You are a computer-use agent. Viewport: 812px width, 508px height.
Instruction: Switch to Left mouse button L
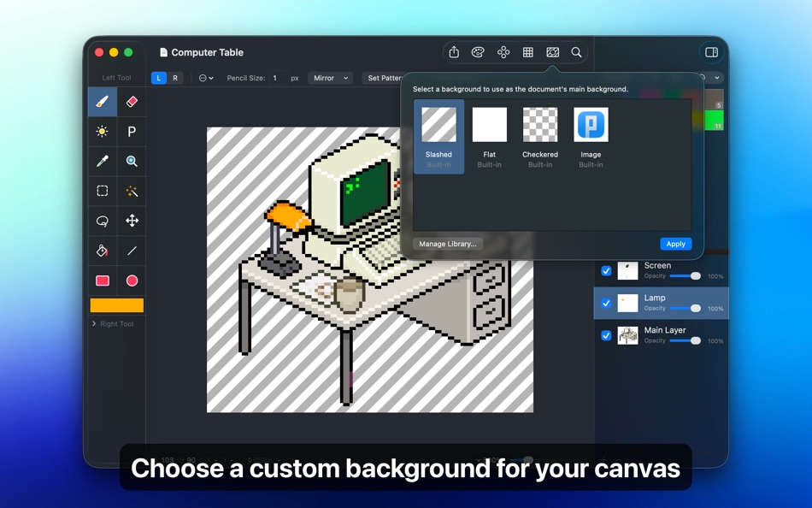pyautogui.click(x=158, y=78)
